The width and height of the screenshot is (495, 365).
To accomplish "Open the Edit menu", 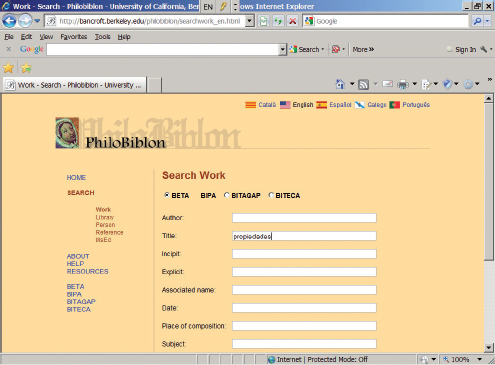I will [x=26, y=37].
